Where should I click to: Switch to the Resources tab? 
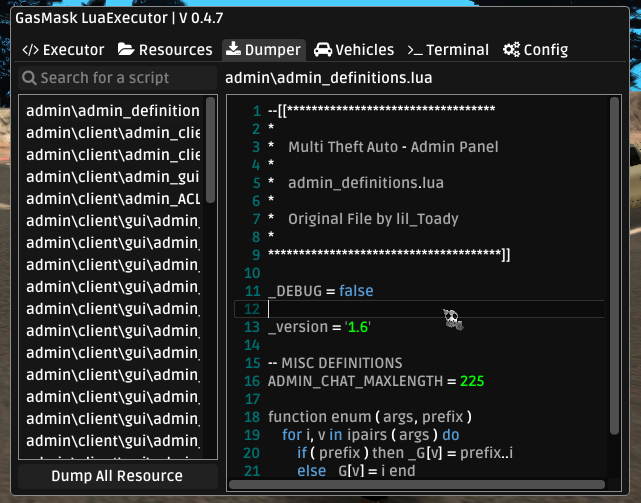click(165, 50)
